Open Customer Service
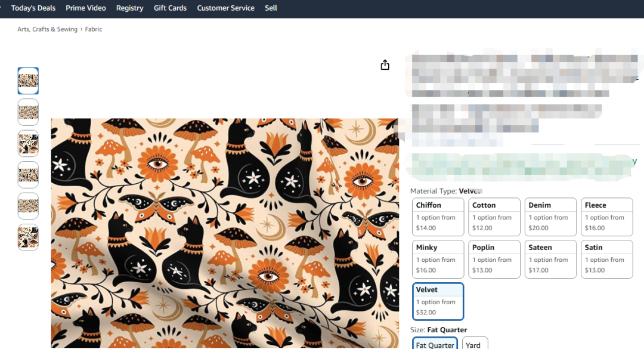 coord(225,8)
